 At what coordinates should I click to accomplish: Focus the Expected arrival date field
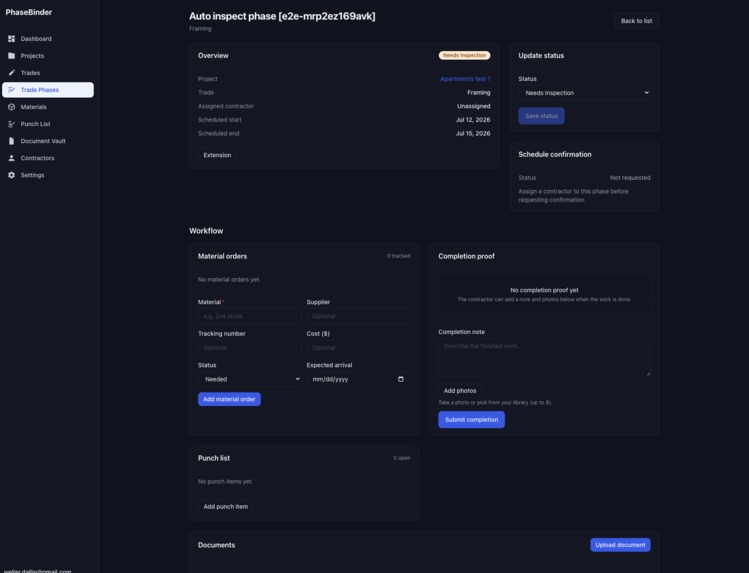(x=358, y=379)
